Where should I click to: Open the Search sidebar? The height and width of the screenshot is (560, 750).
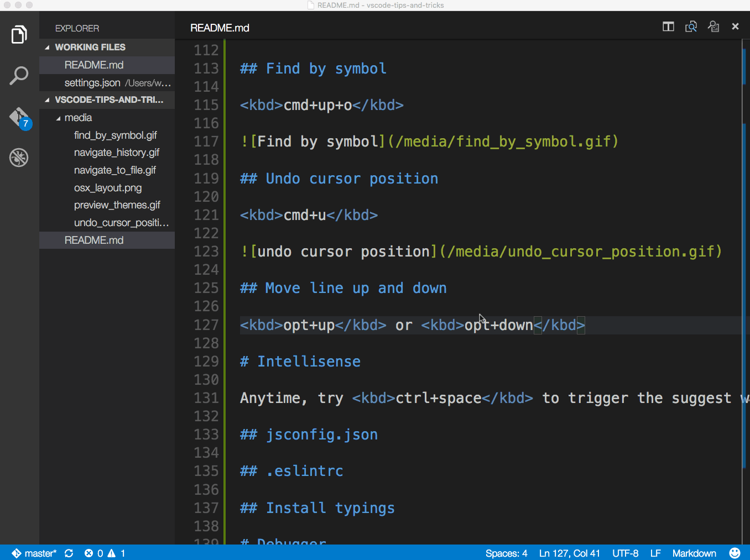(x=19, y=75)
